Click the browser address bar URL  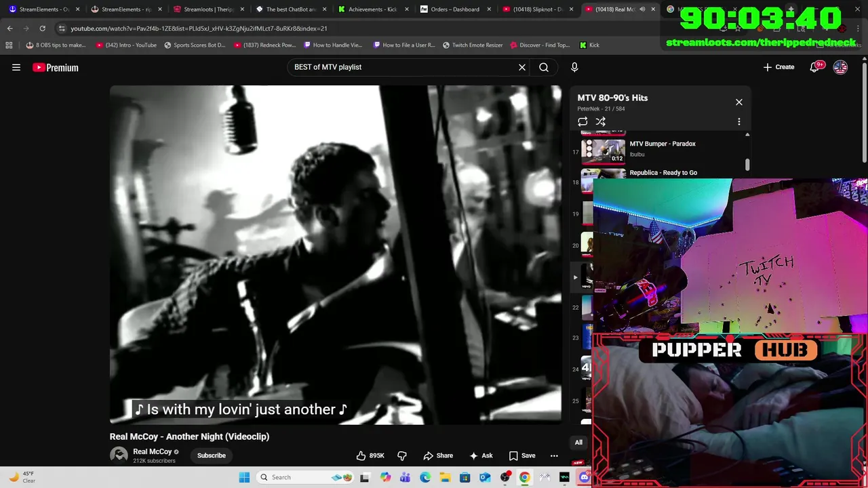tap(199, 28)
